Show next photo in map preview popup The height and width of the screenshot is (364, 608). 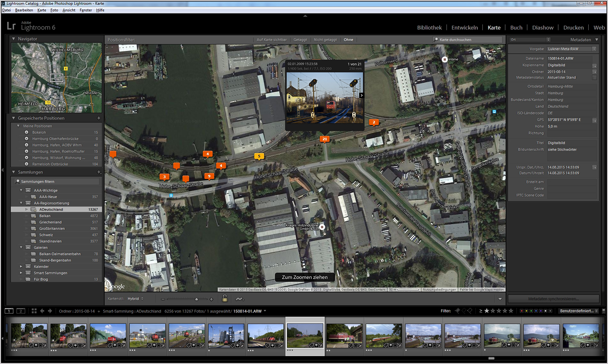point(361,95)
